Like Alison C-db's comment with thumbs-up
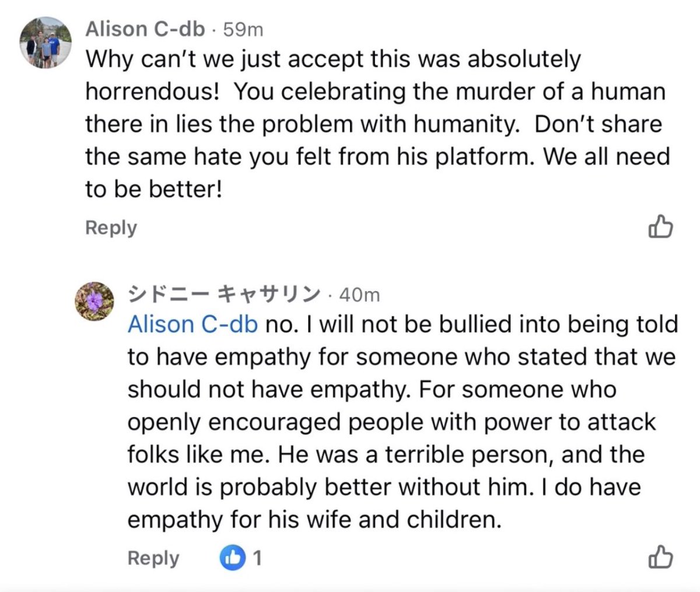The width and height of the screenshot is (700, 592). click(x=660, y=227)
